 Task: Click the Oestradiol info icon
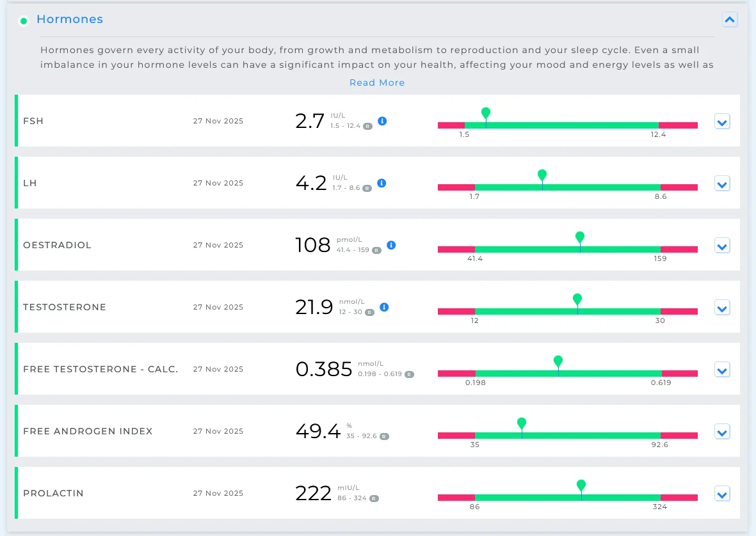click(x=392, y=245)
